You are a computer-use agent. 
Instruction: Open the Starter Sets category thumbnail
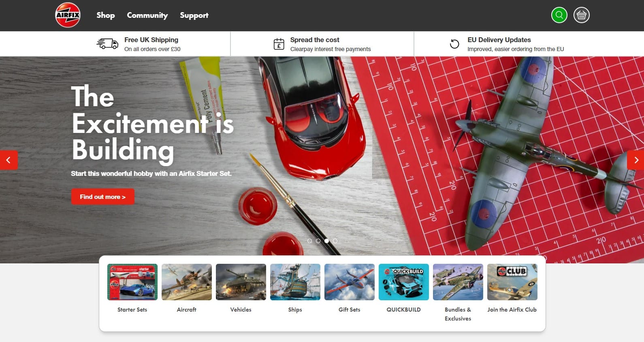point(132,282)
